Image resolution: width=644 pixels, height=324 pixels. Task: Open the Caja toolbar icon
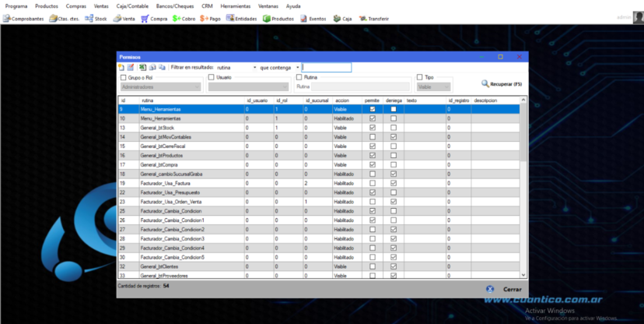pos(342,19)
